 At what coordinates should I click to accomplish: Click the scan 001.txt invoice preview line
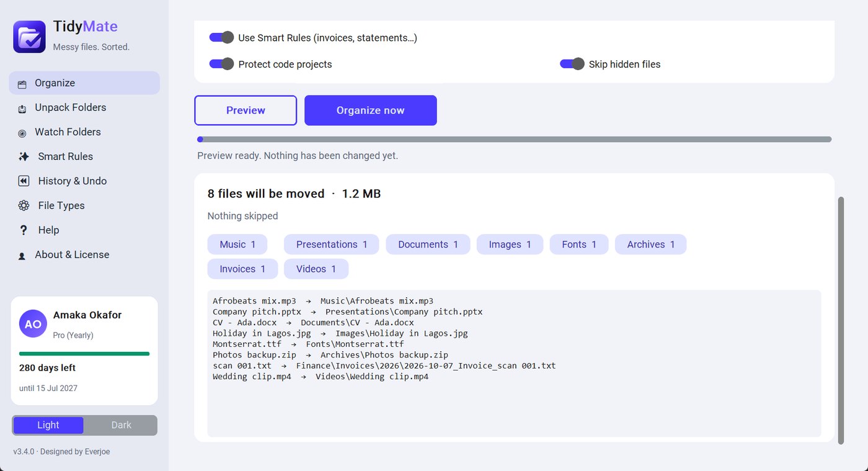(384, 366)
